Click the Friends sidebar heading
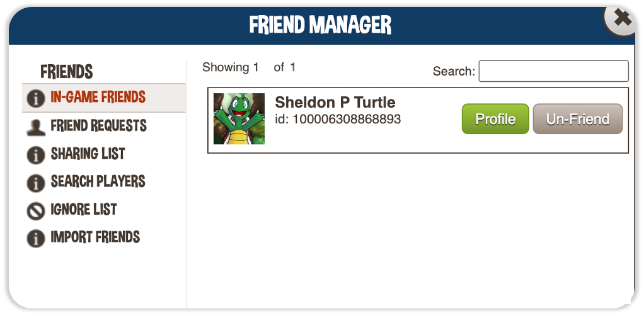Viewport: 644px width, 316px height. (x=67, y=72)
